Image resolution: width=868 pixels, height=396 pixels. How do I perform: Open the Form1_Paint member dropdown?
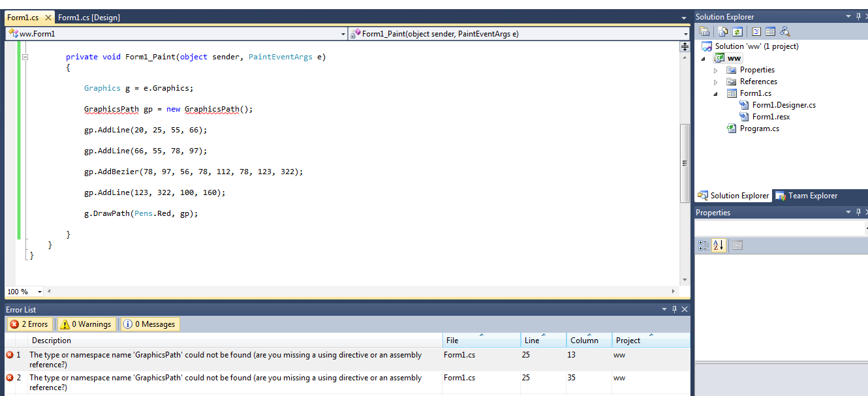point(685,34)
